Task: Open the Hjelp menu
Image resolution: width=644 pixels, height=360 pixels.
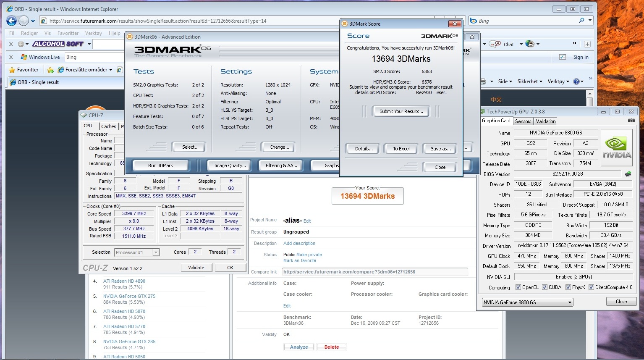Action: [114, 33]
